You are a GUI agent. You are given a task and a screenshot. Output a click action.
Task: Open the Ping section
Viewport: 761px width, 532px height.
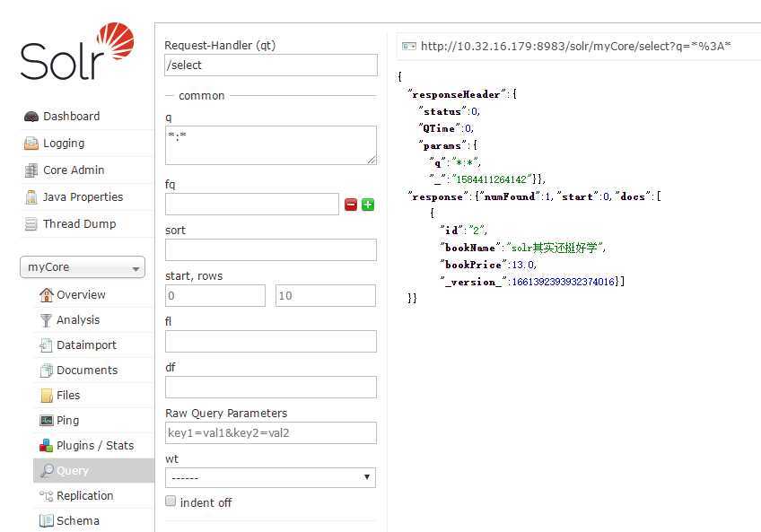coord(68,421)
